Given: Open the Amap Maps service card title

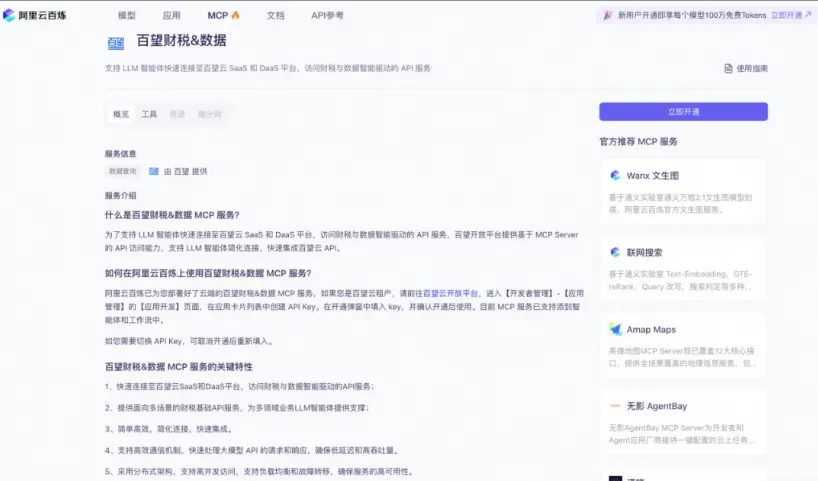Looking at the screenshot, I should pyautogui.click(x=651, y=329).
